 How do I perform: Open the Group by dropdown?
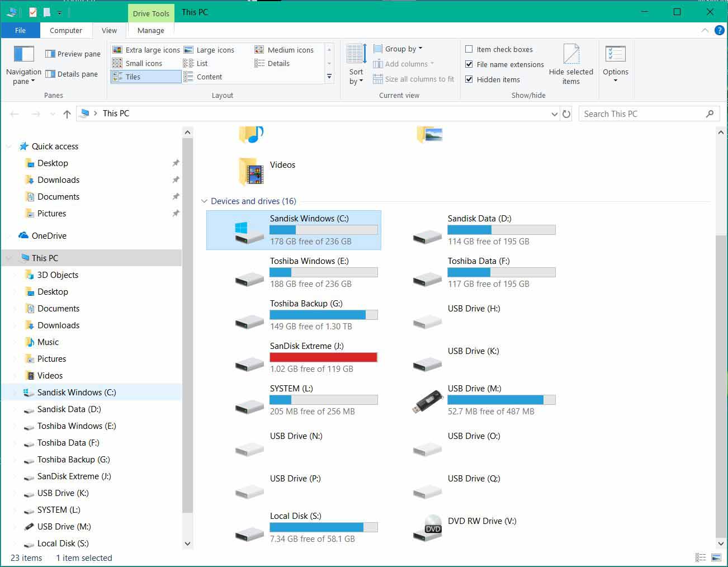click(x=398, y=49)
